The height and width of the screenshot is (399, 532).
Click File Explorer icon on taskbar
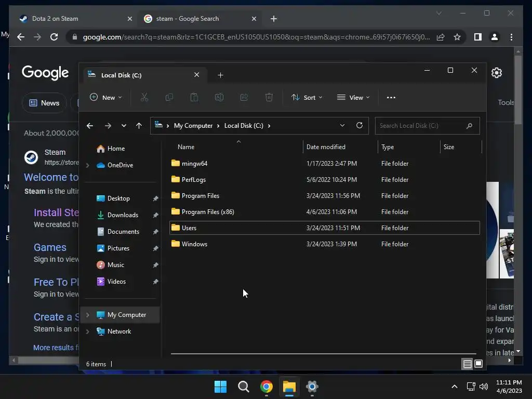[289, 387]
